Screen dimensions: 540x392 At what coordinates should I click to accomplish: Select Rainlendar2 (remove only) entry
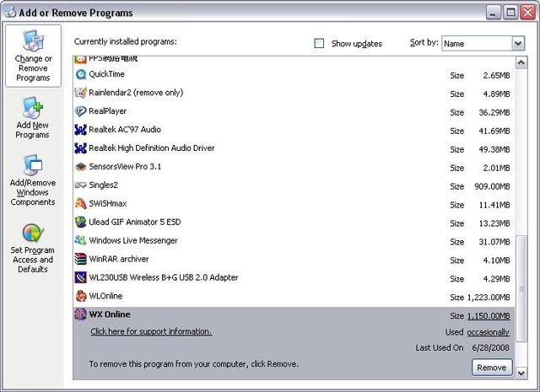click(136, 93)
